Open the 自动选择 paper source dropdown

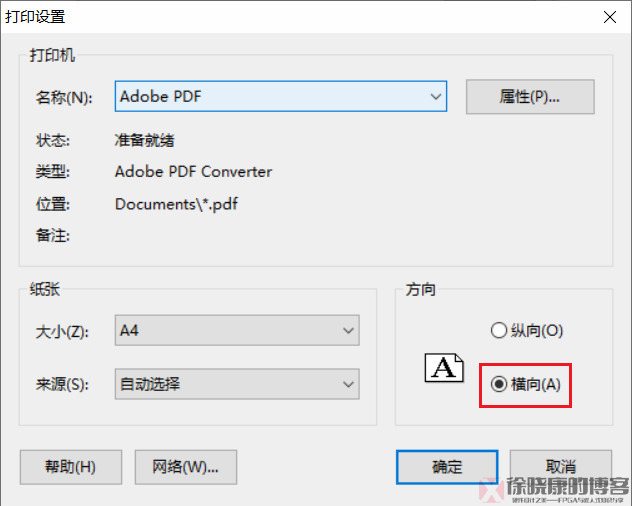(237, 383)
